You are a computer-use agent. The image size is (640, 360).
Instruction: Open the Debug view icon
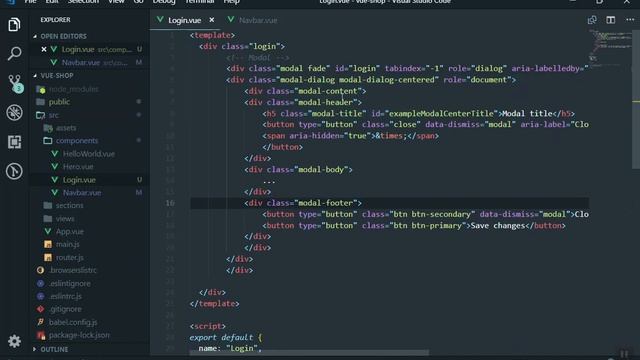(14, 113)
